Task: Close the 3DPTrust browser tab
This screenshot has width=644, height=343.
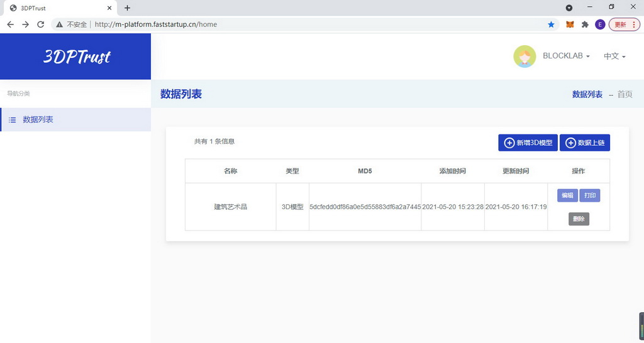Action: (x=109, y=8)
